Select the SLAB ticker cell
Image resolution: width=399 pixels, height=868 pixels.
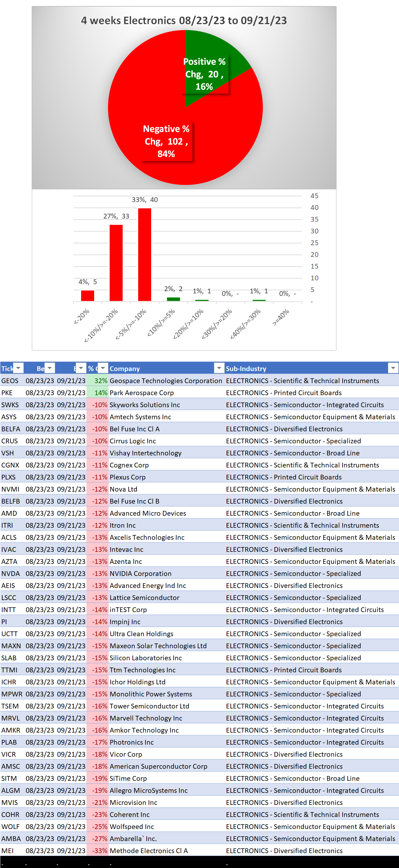12,658
